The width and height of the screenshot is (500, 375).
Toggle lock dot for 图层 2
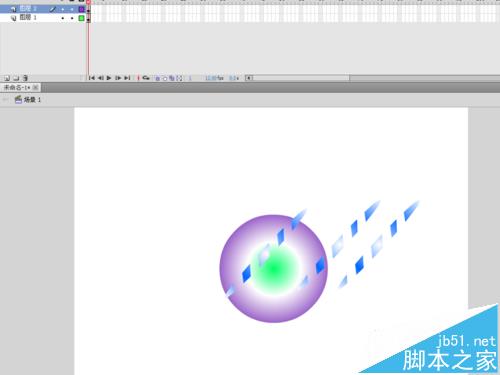[72, 9]
